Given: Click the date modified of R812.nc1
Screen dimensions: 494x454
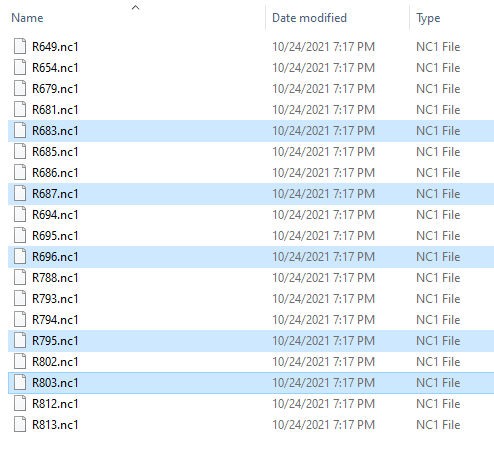Looking at the screenshot, I should [x=323, y=404].
